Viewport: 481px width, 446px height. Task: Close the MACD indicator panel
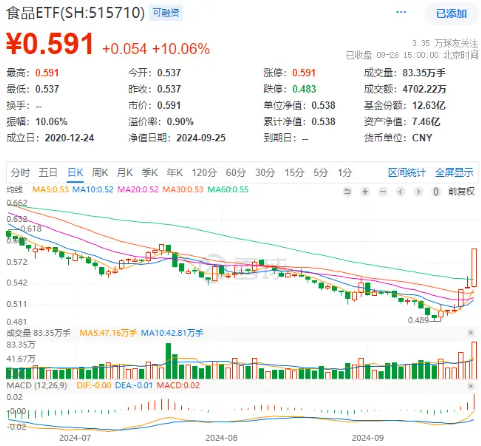[471, 386]
